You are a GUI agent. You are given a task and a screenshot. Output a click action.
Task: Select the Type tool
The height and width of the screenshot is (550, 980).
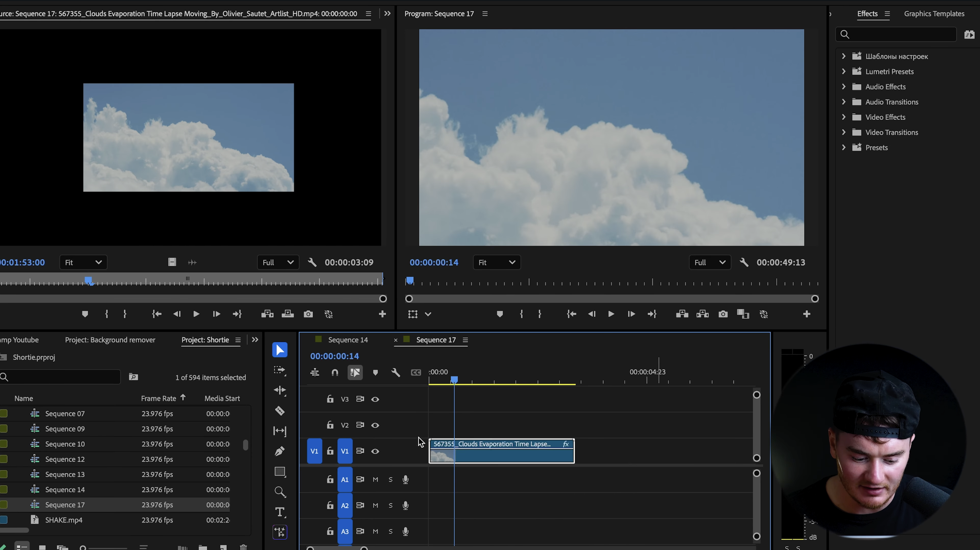(280, 512)
